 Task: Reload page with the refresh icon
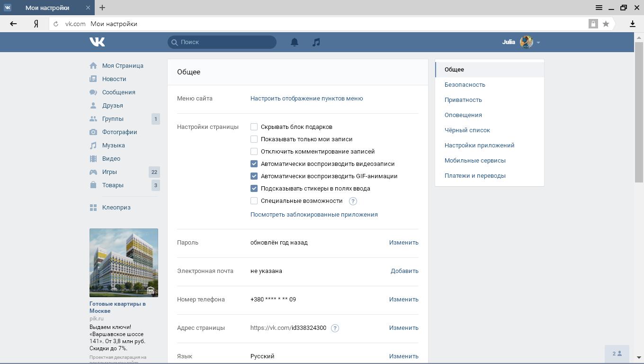[56, 24]
